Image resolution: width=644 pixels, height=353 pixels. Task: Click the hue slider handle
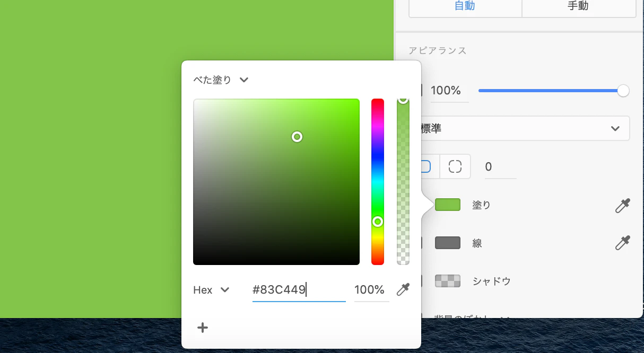378,222
